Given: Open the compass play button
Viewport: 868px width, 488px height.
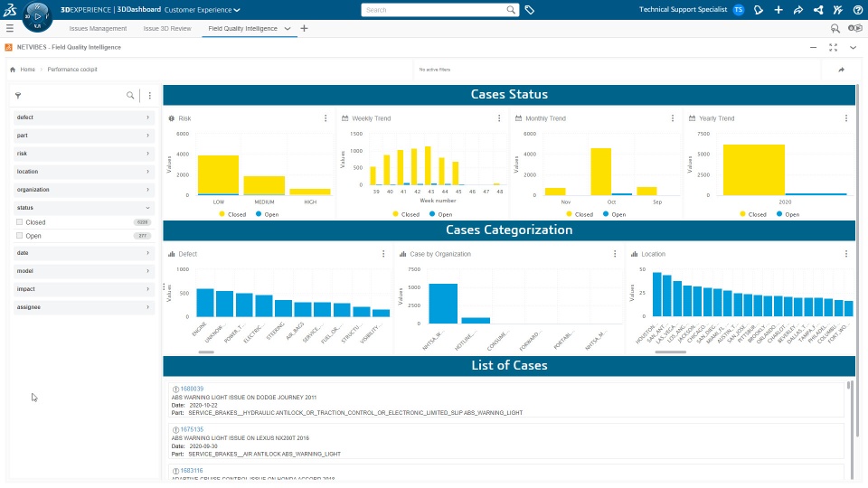Looking at the screenshot, I should (37, 16).
